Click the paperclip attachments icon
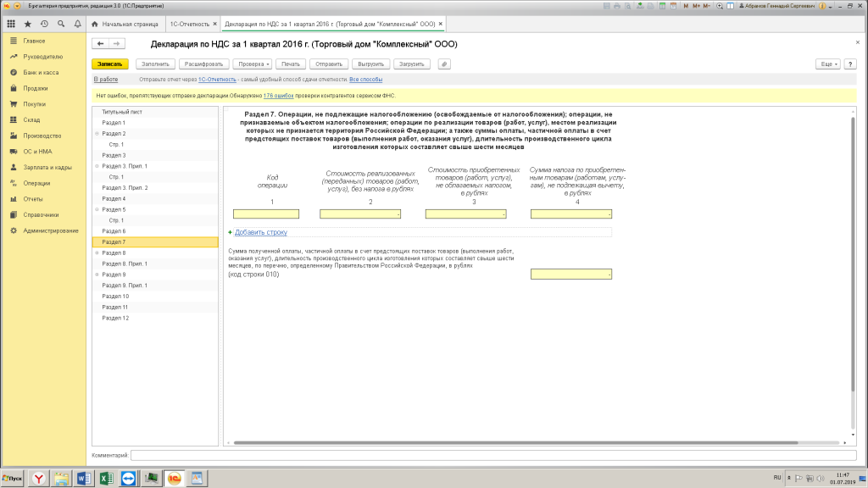Screen dimensions: 868x488 pos(444,64)
